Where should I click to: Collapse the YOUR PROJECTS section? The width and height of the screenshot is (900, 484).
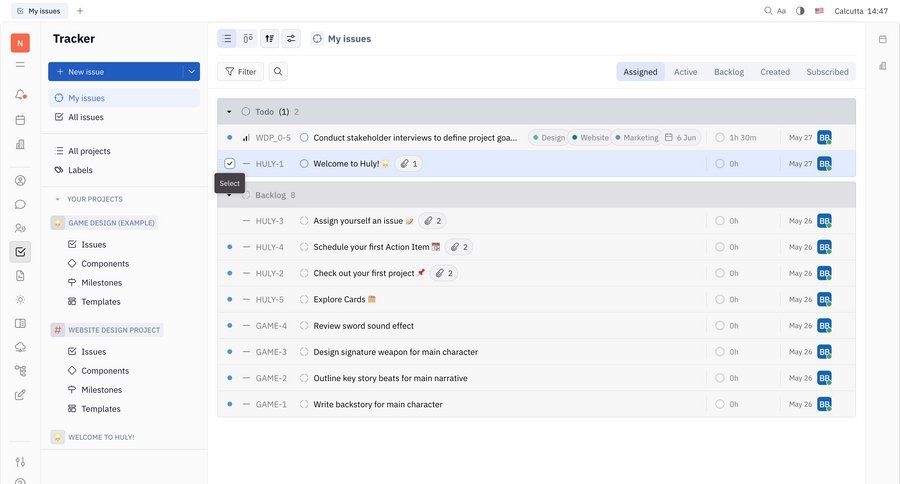[x=57, y=199]
